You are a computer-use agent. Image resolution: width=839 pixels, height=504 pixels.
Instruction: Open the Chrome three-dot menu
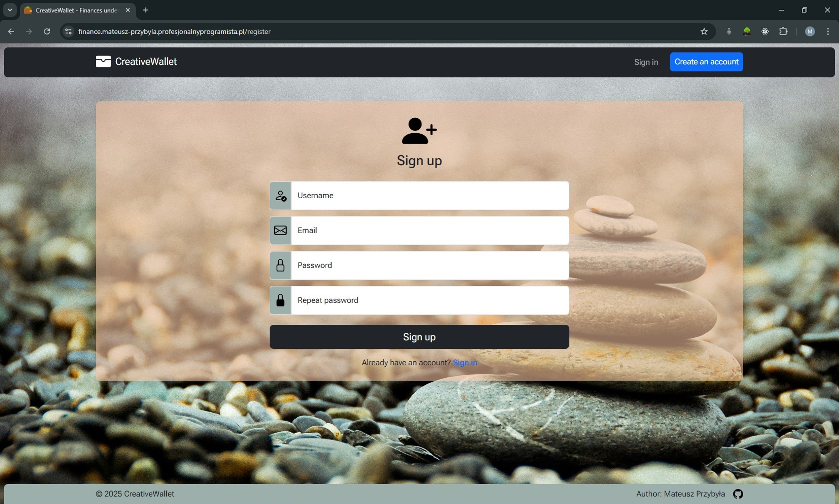828,31
